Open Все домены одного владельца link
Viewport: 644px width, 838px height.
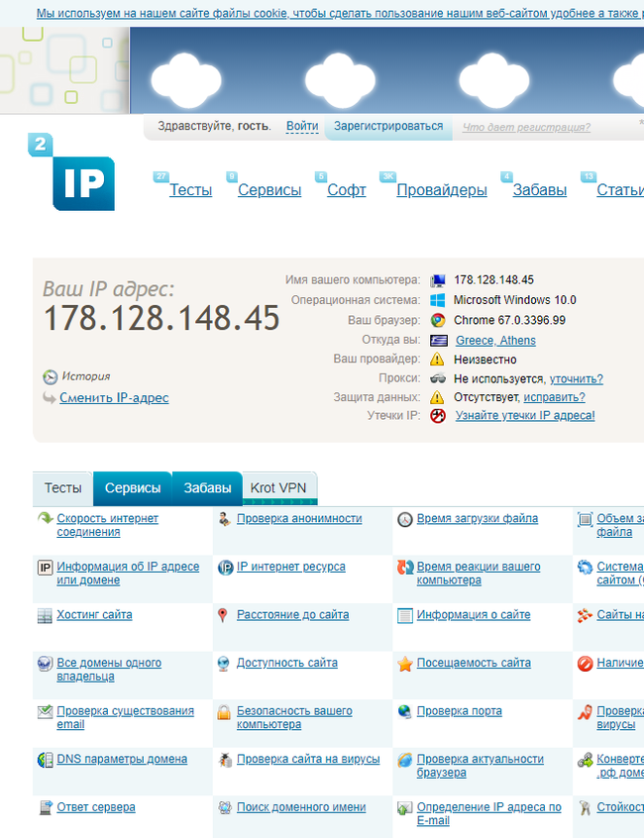109,670
